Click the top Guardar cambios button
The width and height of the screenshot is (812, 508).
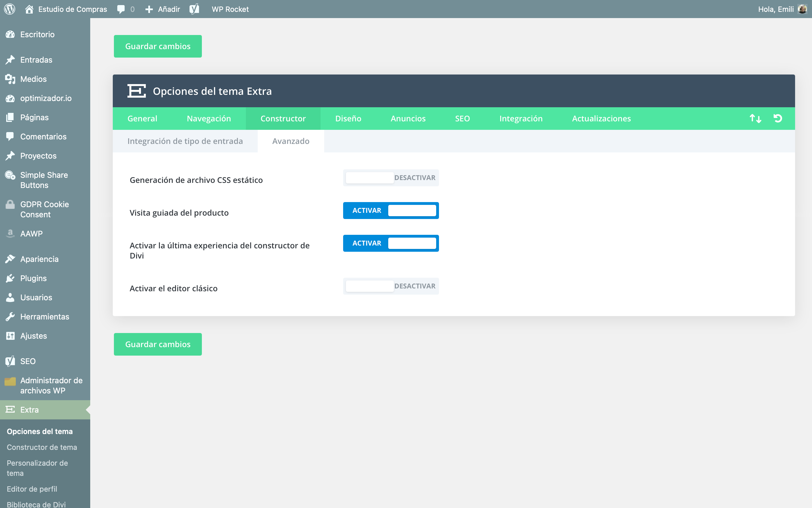[158, 46]
